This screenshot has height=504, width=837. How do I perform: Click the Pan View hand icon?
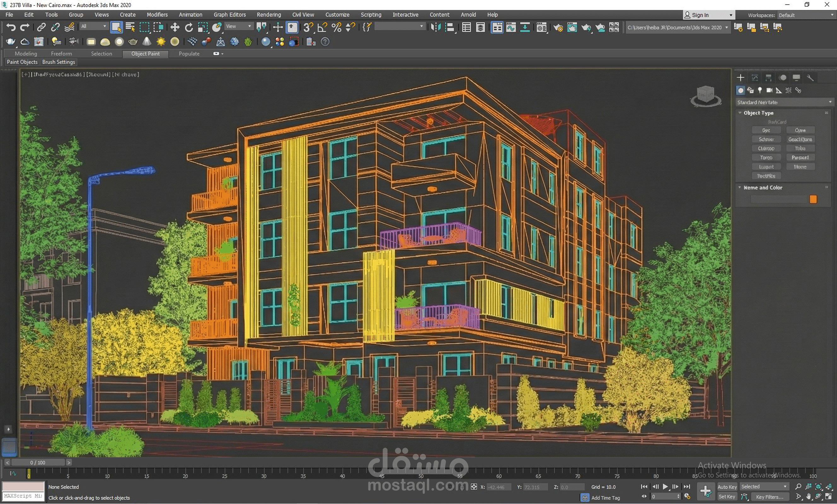click(808, 496)
